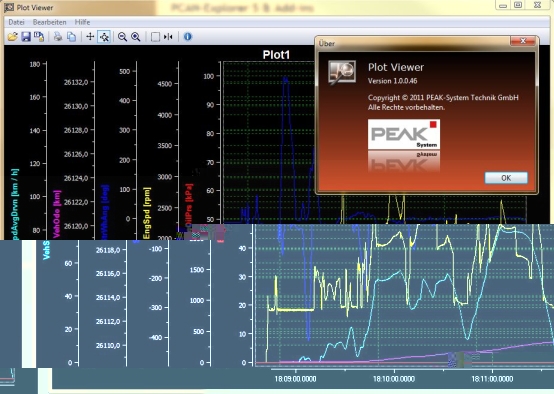Click the PEAK System logo image

coord(404,134)
